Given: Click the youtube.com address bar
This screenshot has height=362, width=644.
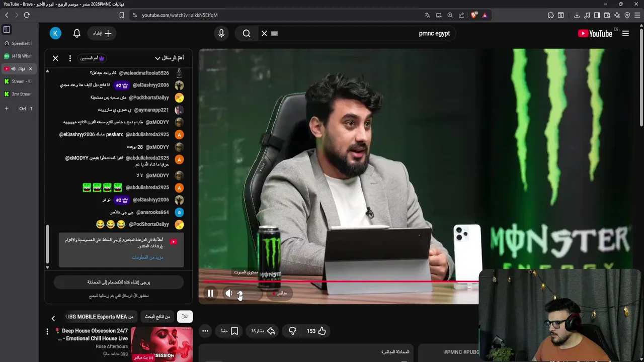Looking at the screenshot, I should click(180, 15).
